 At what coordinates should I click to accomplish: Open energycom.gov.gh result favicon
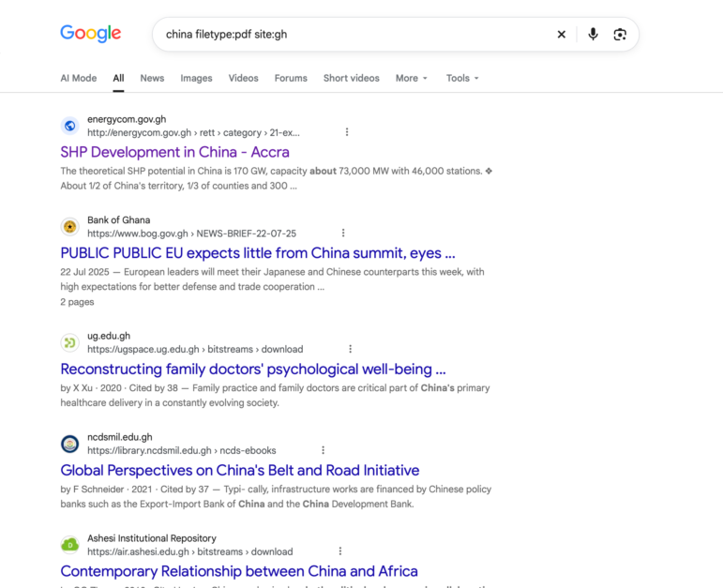70,126
